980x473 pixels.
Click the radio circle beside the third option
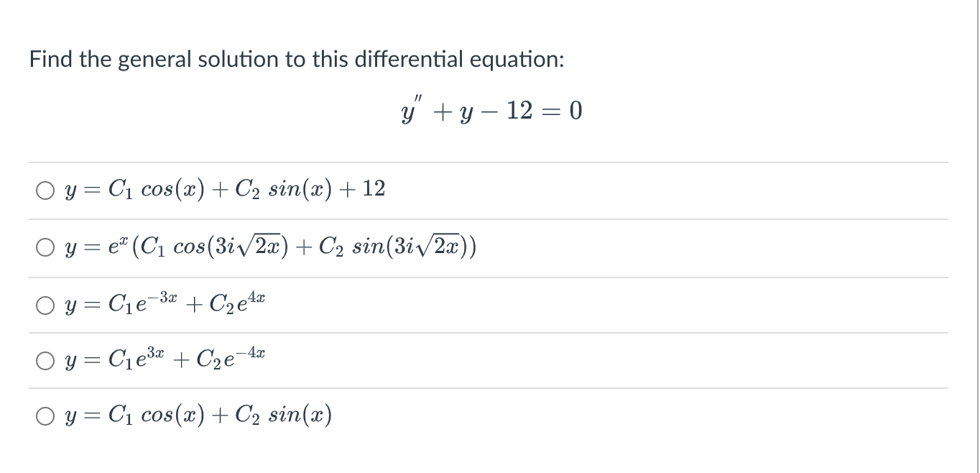pyautogui.click(x=45, y=304)
